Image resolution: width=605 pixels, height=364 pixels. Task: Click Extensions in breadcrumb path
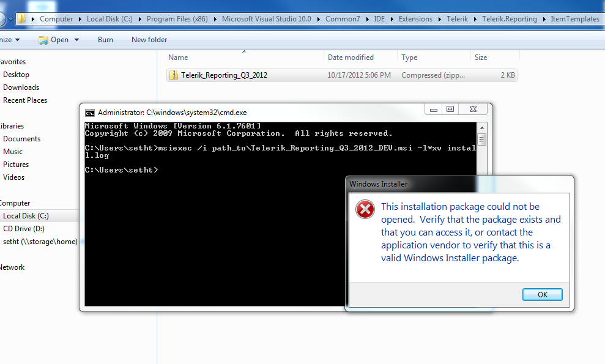415,19
